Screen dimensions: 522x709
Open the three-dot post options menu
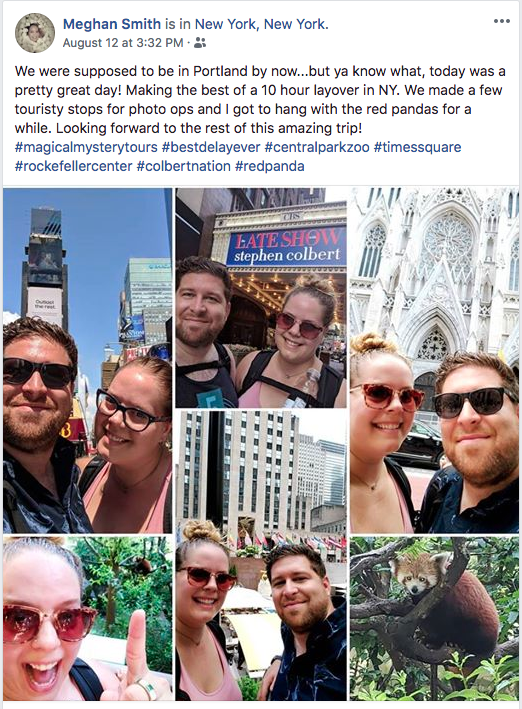click(x=502, y=21)
